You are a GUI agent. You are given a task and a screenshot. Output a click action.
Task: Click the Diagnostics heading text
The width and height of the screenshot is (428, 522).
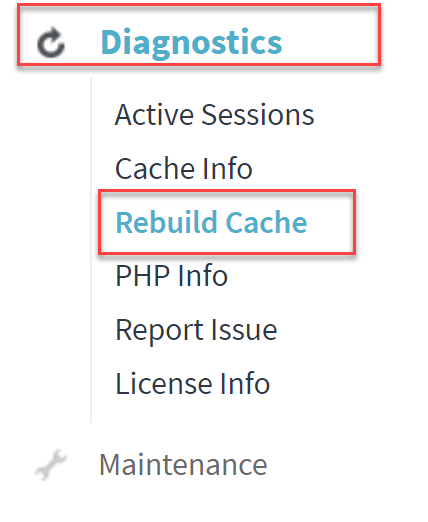click(191, 42)
